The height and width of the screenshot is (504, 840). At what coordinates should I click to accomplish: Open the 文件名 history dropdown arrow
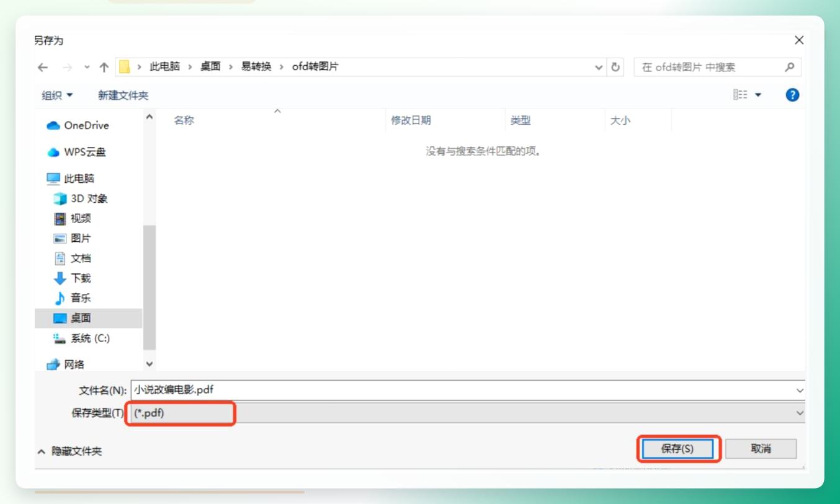click(800, 391)
